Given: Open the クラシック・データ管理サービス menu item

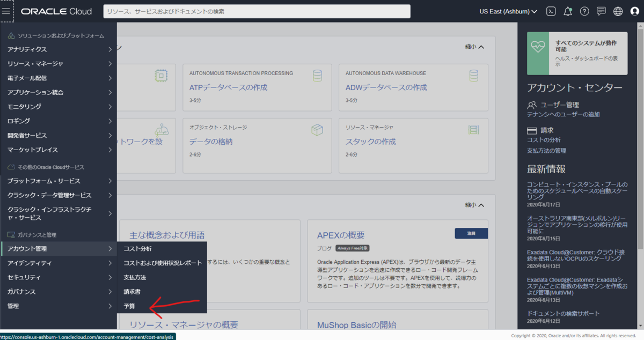Looking at the screenshot, I should 58,195.
